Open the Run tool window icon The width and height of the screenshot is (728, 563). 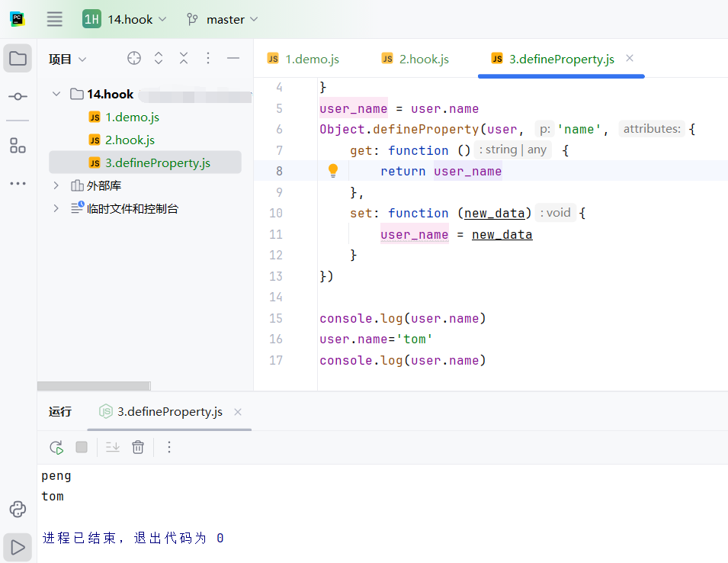pyautogui.click(x=18, y=547)
